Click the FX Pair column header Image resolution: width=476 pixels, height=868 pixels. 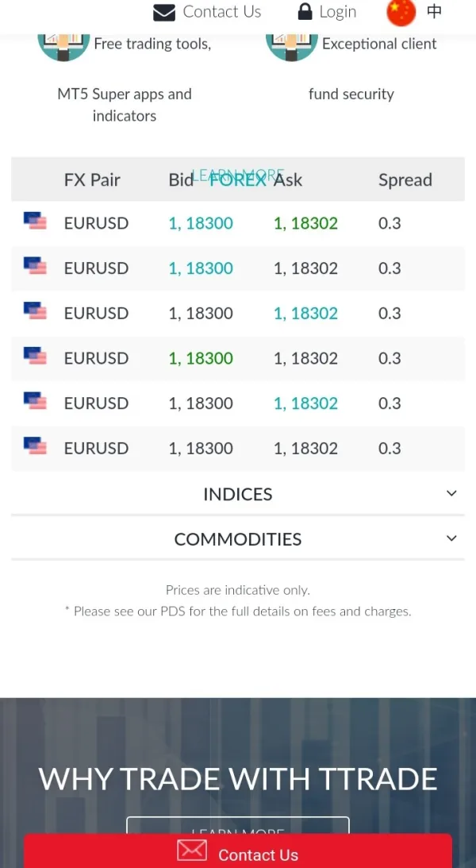[x=92, y=179]
